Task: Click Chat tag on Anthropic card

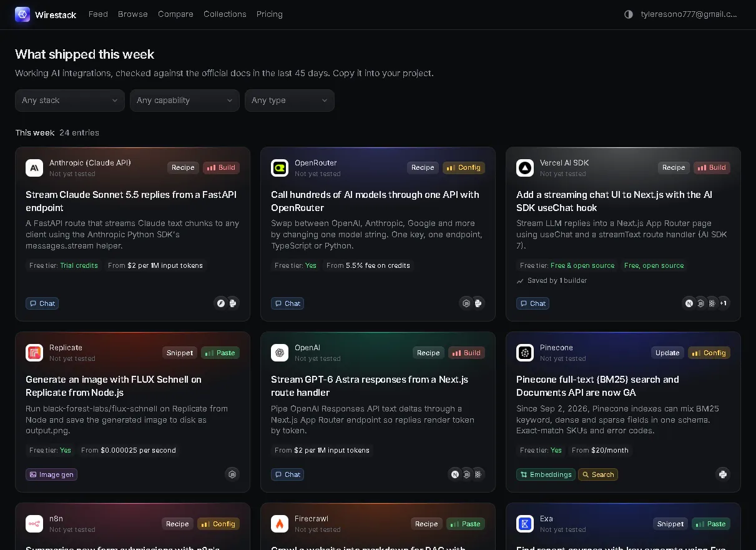Action: [42, 303]
